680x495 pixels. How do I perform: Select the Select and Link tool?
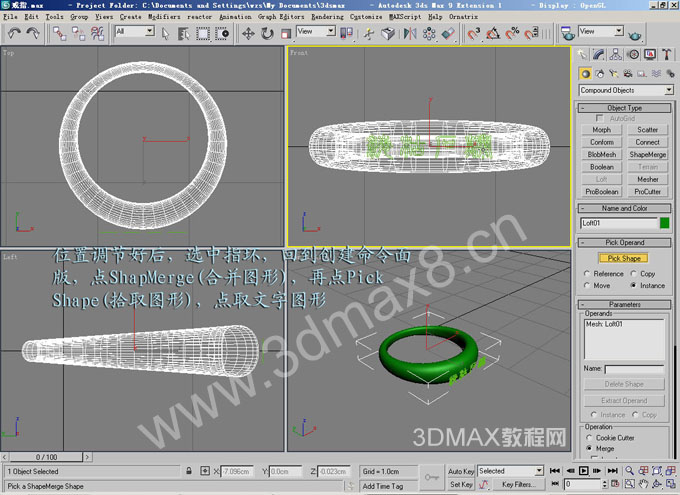tap(60, 33)
